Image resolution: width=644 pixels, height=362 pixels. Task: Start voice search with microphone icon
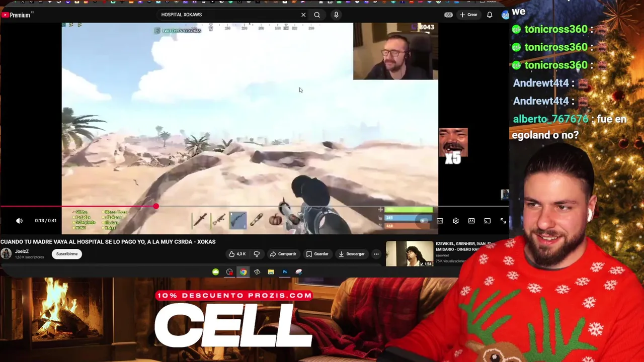336,15
